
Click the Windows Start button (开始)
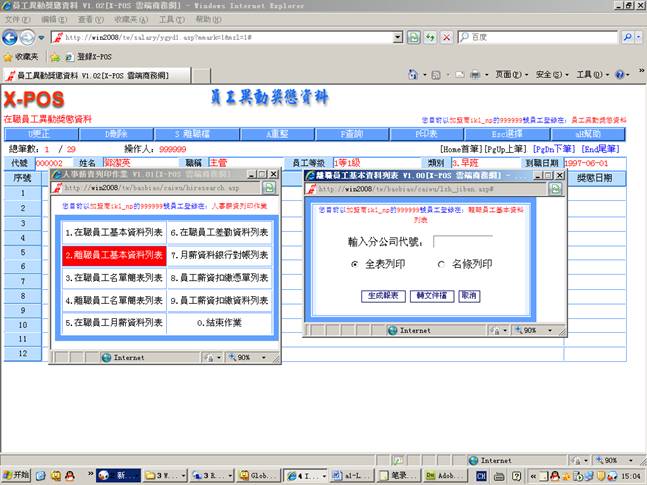pyautogui.click(x=17, y=475)
